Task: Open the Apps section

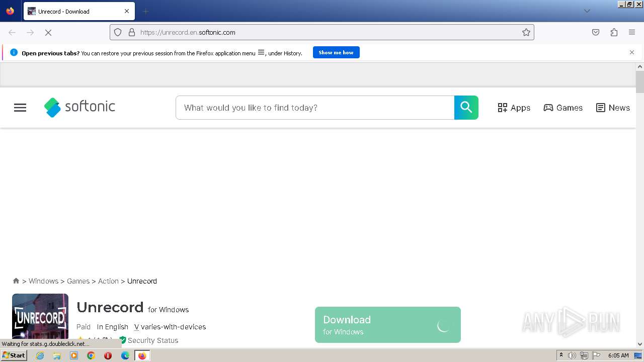Action: tap(514, 108)
